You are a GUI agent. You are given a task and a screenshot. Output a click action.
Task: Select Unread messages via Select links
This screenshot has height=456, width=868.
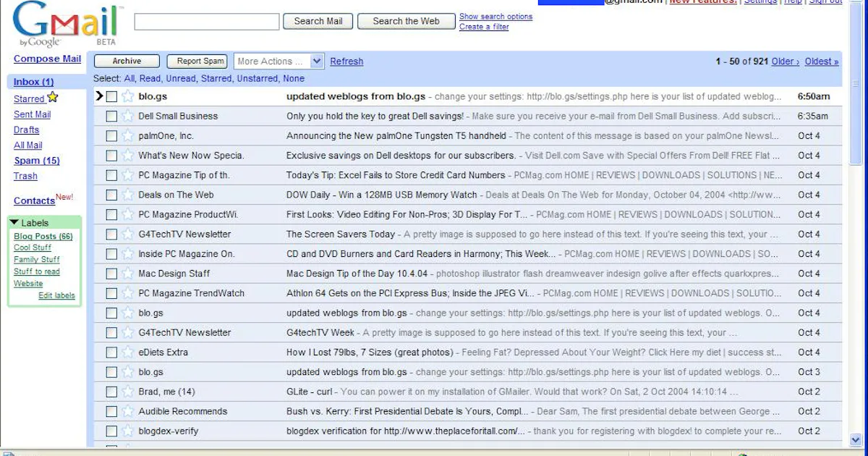(181, 78)
